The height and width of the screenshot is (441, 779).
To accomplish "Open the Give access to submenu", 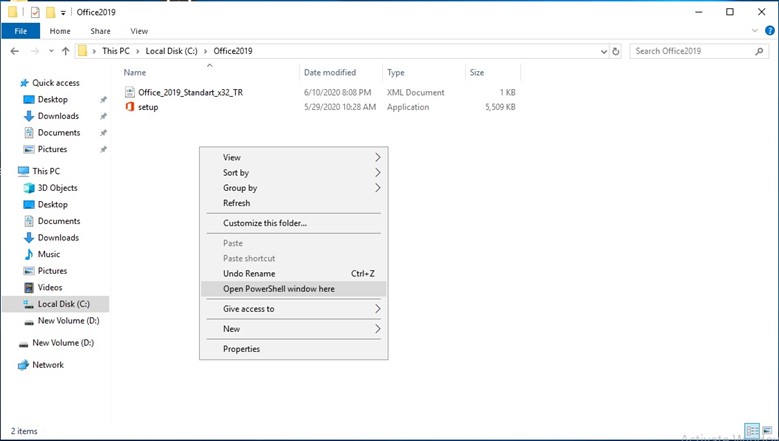I will tap(294, 309).
